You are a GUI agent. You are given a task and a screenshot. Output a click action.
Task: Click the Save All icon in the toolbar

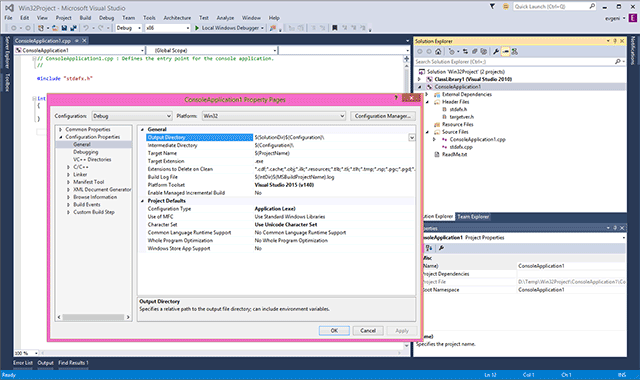(x=73, y=28)
